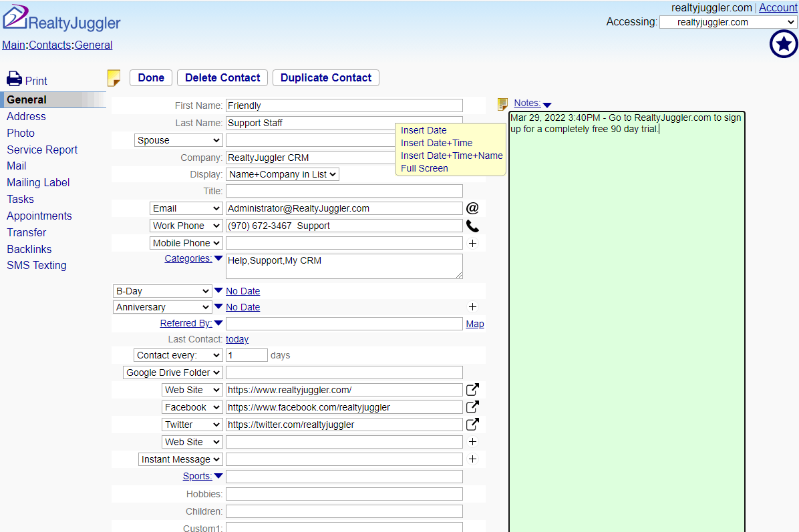This screenshot has width=799, height=532.
Task: Click plus icon beside empty Web Site row
Action: [472, 441]
